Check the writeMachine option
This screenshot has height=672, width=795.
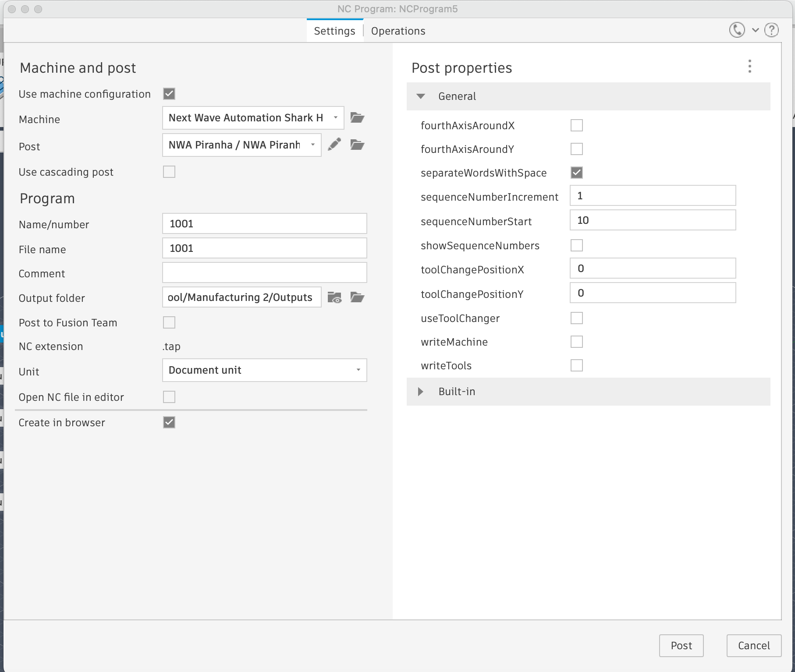pos(577,342)
